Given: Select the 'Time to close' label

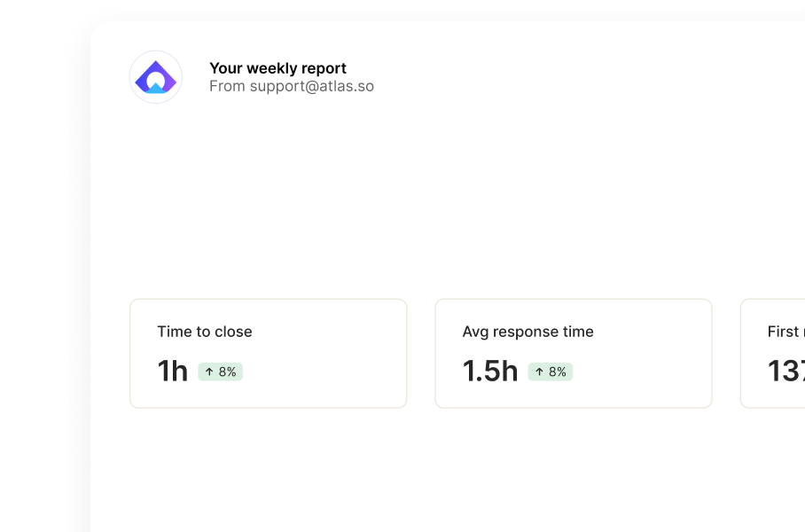Looking at the screenshot, I should coord(204,332).
